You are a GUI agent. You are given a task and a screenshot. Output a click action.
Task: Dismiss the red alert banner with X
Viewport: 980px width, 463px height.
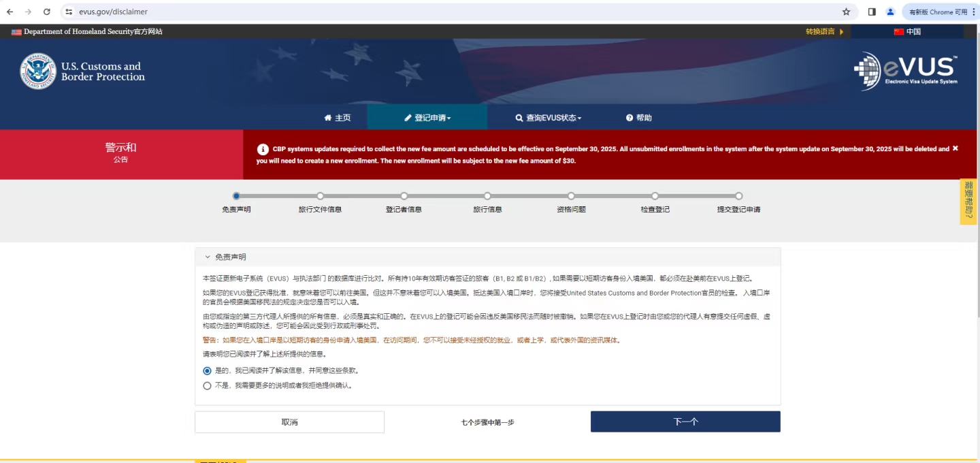tap(955, 148)
